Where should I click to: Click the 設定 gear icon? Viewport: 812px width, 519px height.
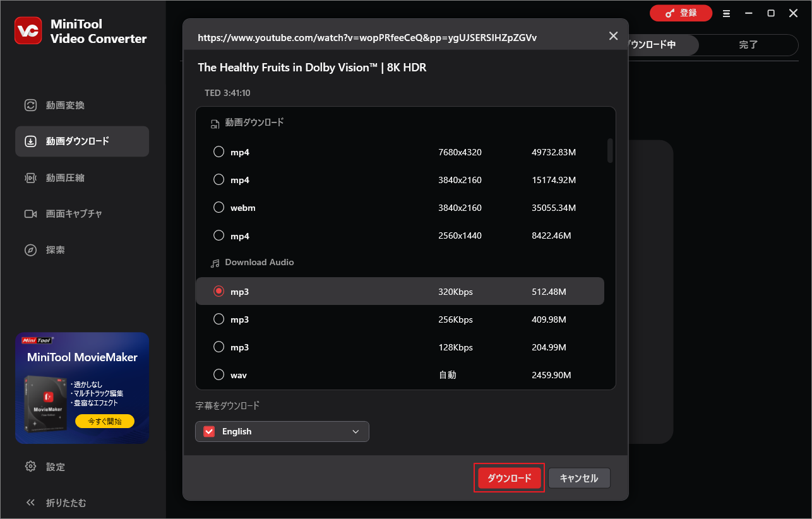[30, 467]
